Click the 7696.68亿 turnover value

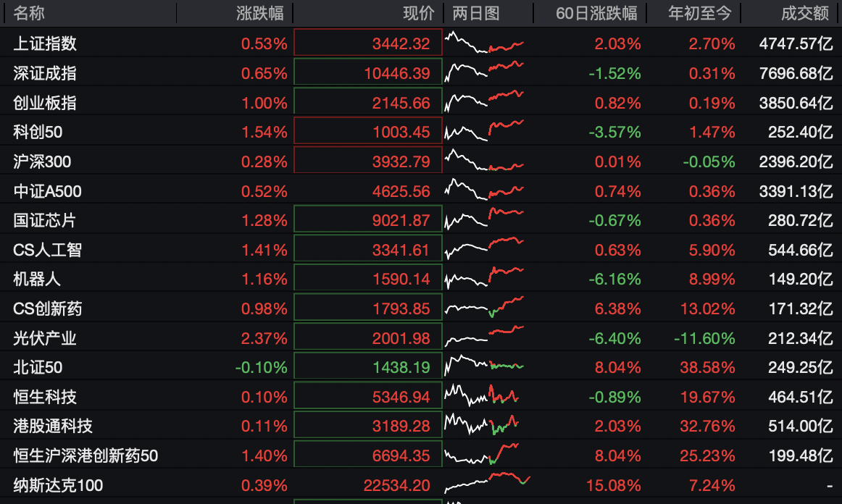[x=796, y=74]
